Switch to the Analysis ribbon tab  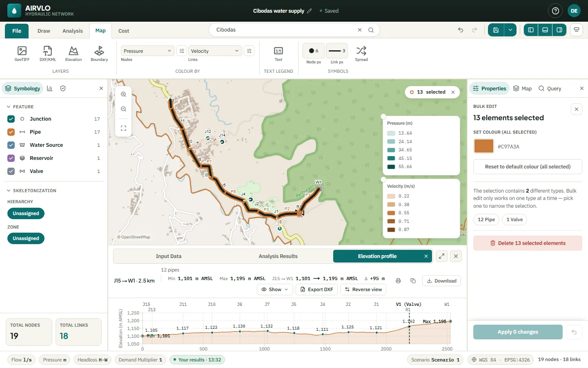73,31
